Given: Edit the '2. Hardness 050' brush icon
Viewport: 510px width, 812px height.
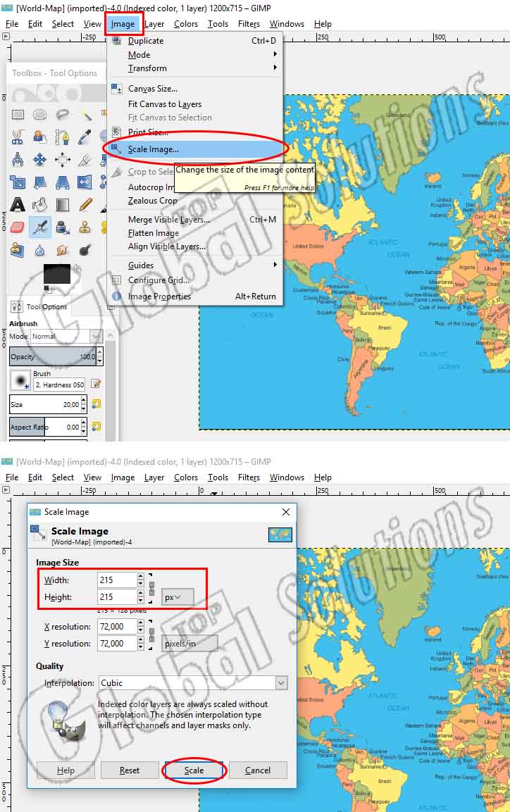Looking at the screenshot, I should pos(96,385).
